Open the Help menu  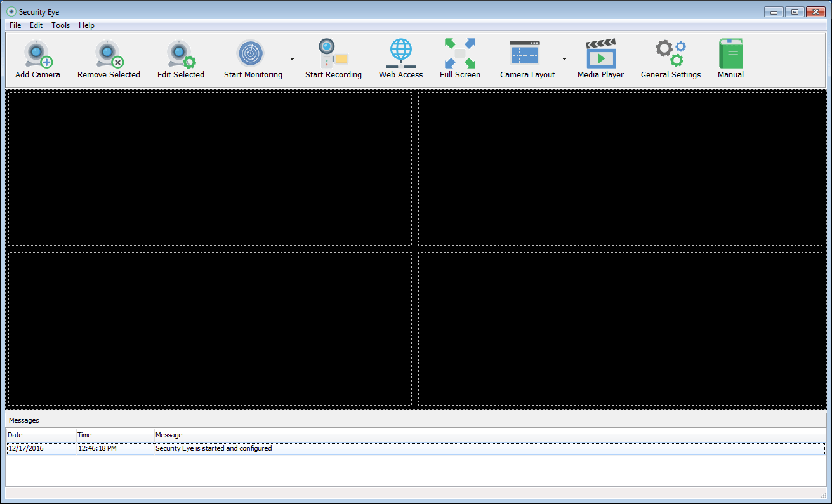86,25
